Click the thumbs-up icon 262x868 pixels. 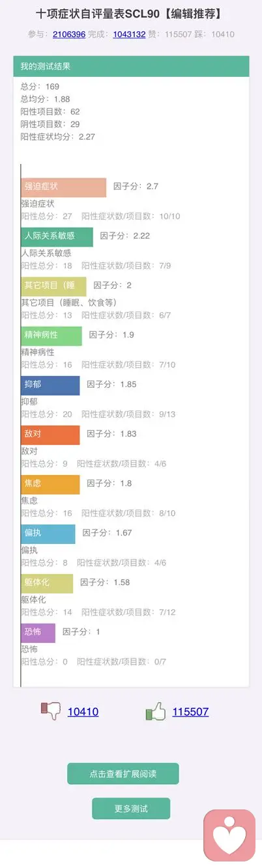[x=156, y=711]
